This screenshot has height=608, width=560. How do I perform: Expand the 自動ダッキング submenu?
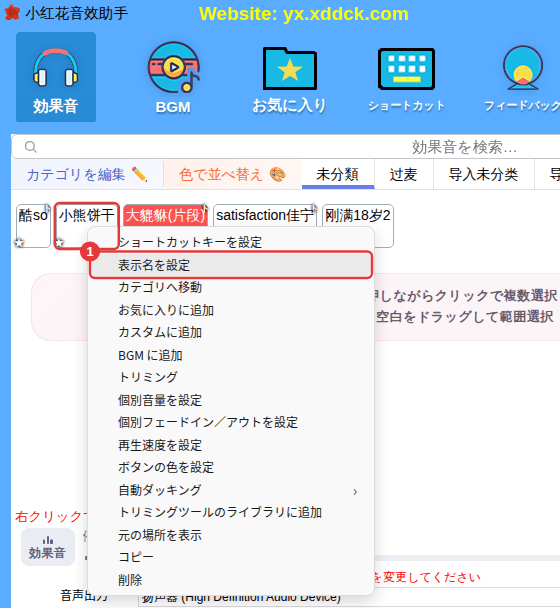(231, 490)
